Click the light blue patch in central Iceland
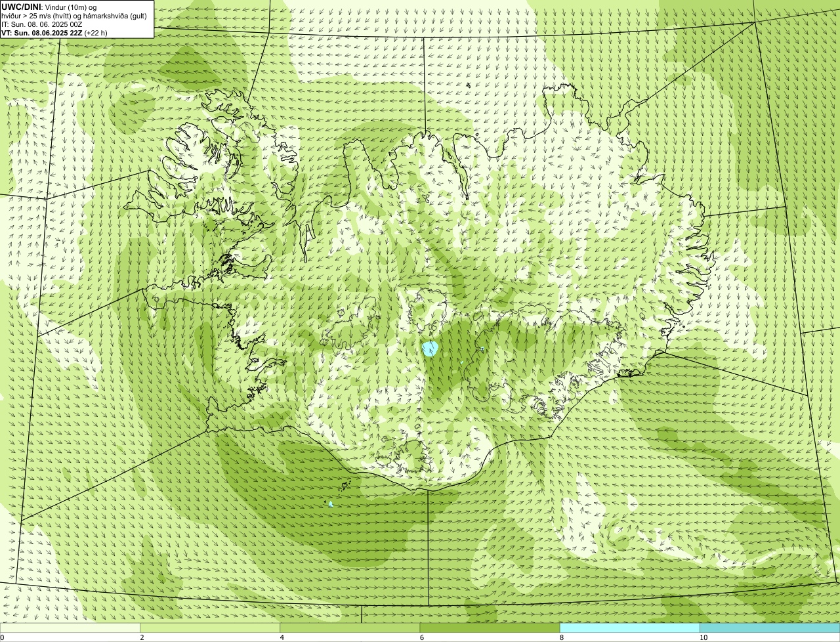The image size is (840, 642). click(x=430, y=348)
